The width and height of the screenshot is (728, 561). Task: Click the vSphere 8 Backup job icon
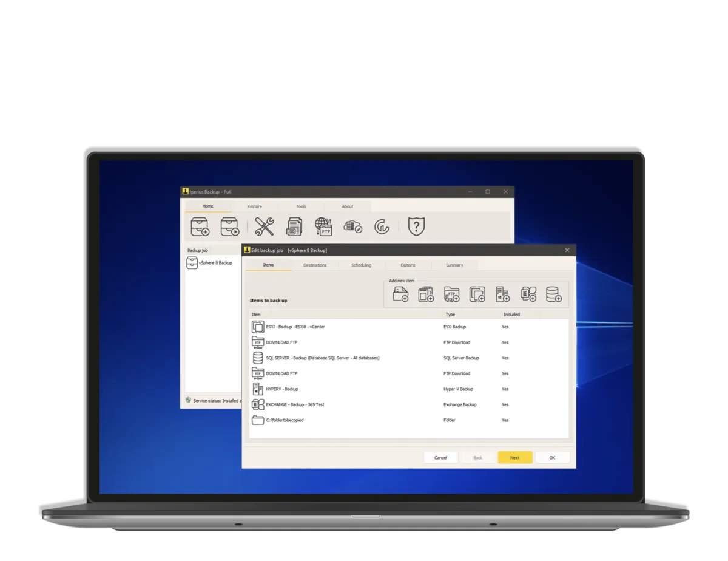[x=192, y=263]
